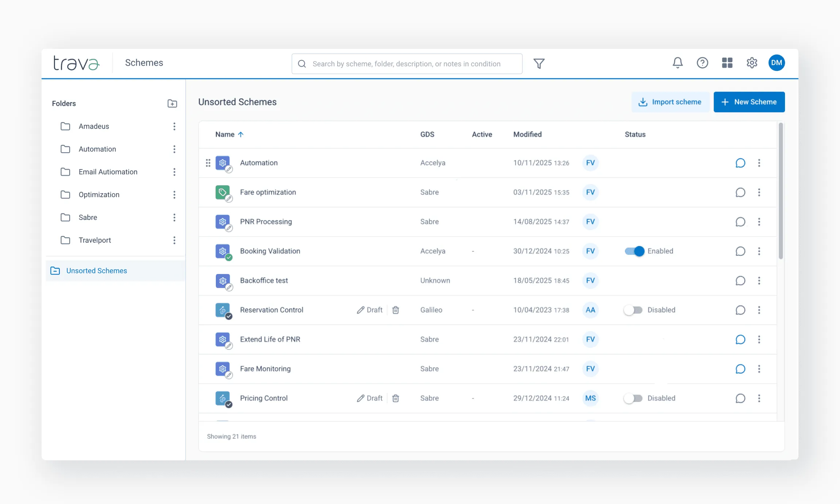Open the help question mark icon
The width and height of the screenshot is (840, 504).
702,63
